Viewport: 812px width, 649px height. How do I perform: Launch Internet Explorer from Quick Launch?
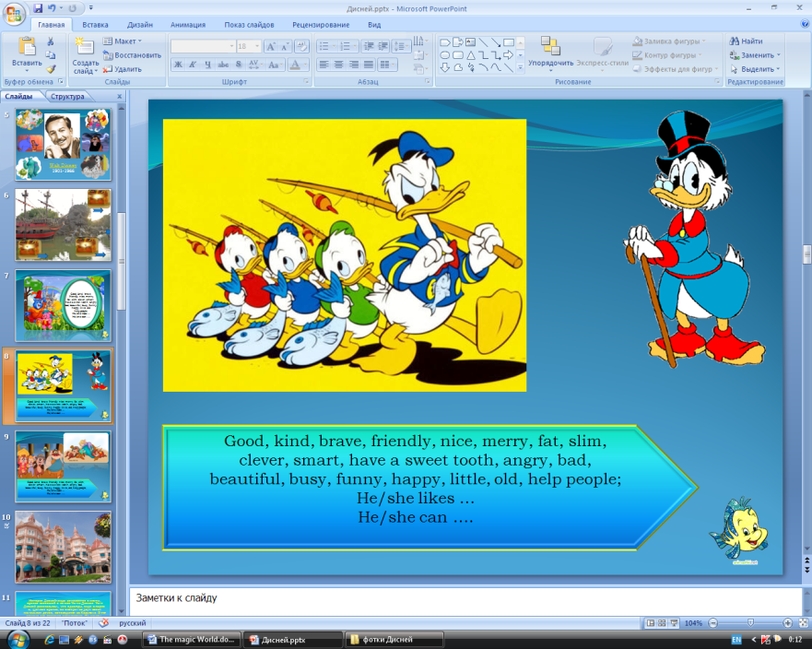(x=51, y=640)
